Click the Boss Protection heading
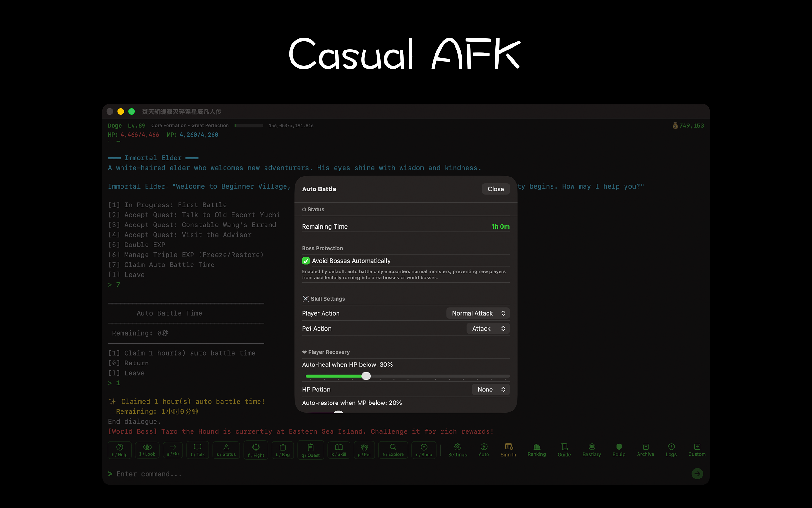This screenshot has width=812, height=508. [323, 248]
